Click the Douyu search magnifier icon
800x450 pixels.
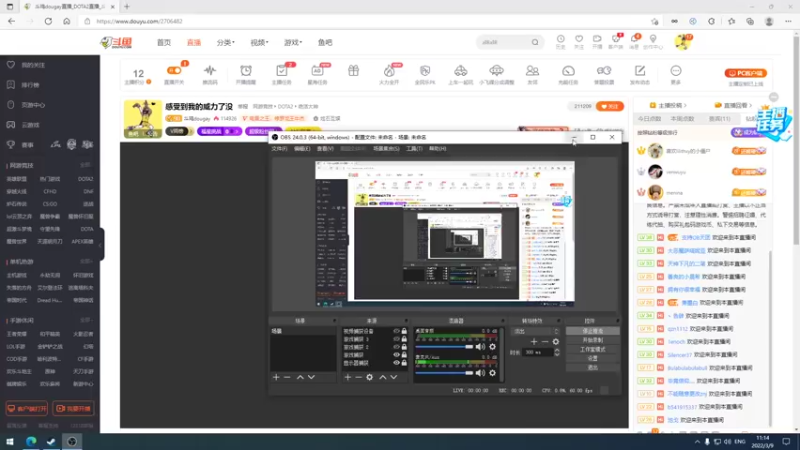click(x=535, y=42)
